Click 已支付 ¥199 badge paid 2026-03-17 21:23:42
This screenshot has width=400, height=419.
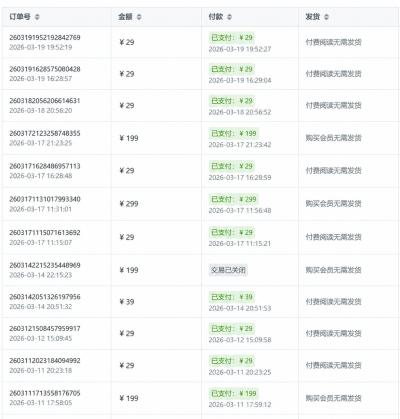[x=234, y=134]
